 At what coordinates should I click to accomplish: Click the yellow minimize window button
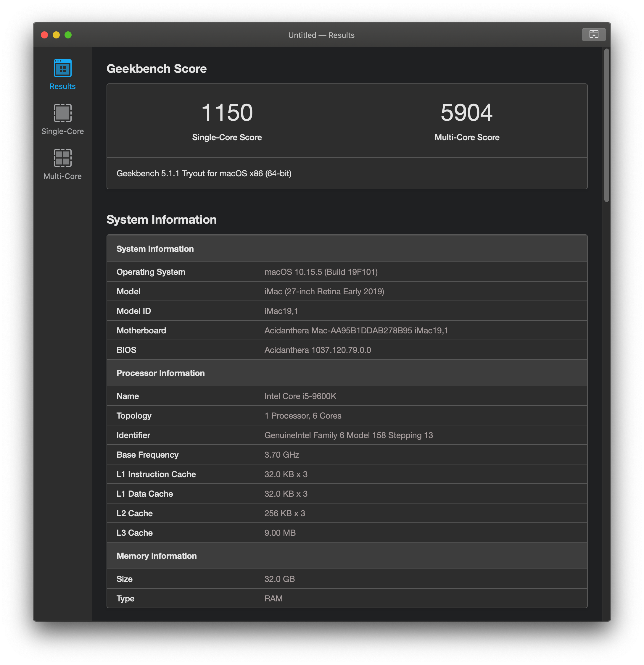[x=56, y=35]
